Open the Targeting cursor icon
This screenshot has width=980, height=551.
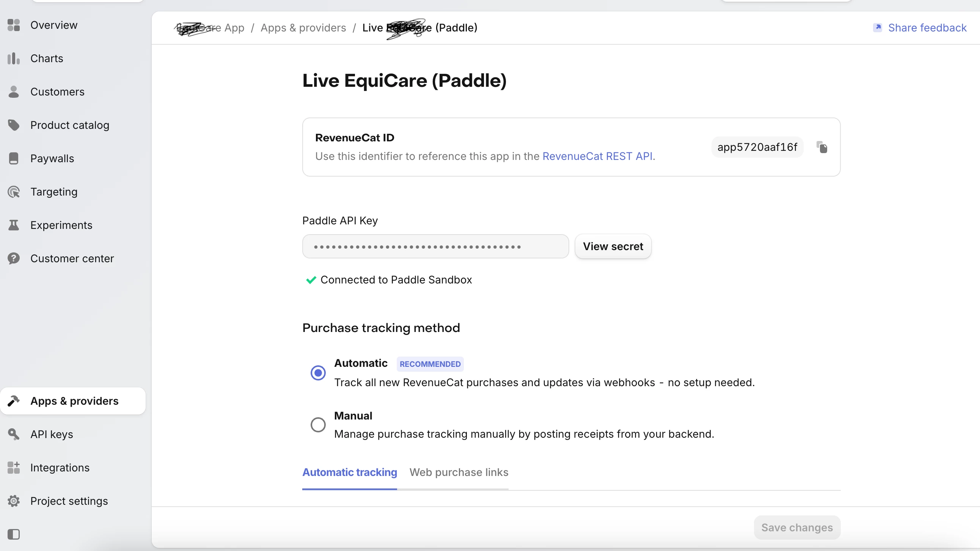14,192
